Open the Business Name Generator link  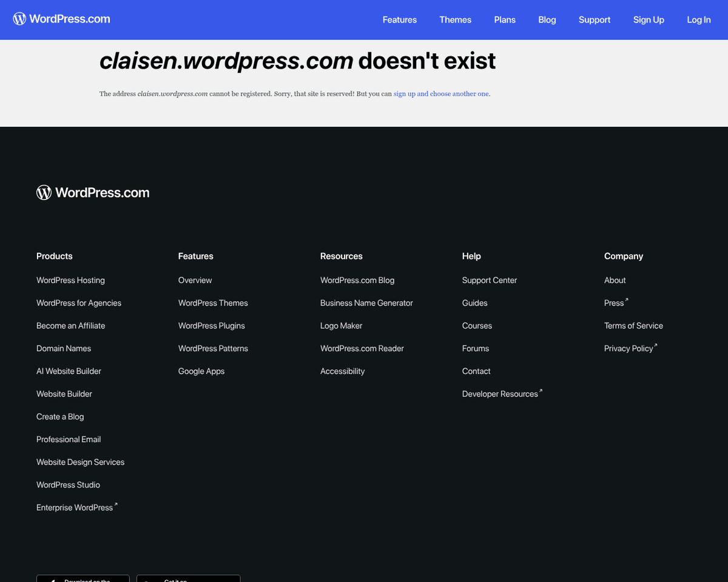(x=366, y=303)
